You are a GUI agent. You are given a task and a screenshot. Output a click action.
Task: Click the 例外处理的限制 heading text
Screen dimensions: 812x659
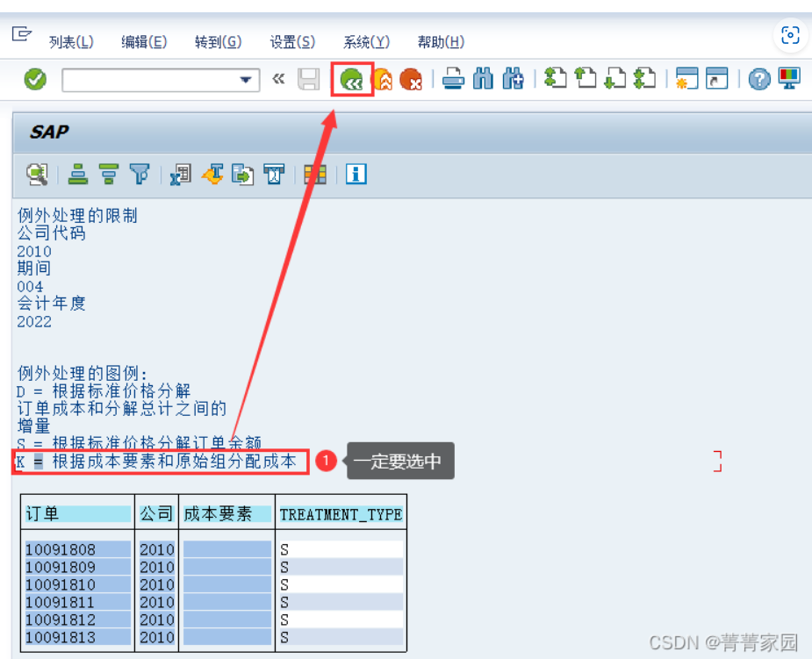click(77, 215)
